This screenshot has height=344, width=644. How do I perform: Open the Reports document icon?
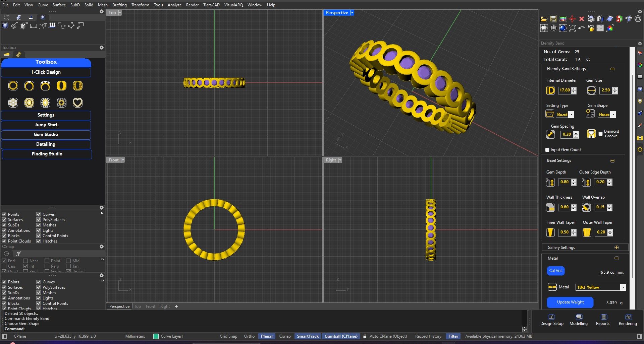[x=603, y=317]
